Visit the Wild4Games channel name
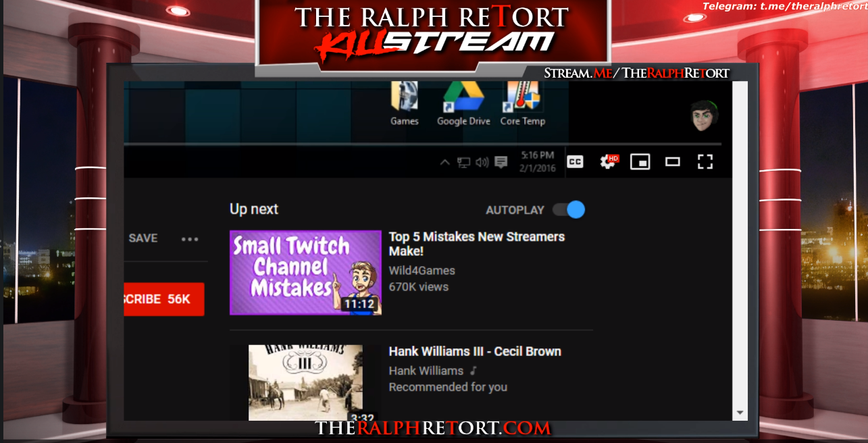Screen dimensions: 868x443 click(x=422, y=271)
